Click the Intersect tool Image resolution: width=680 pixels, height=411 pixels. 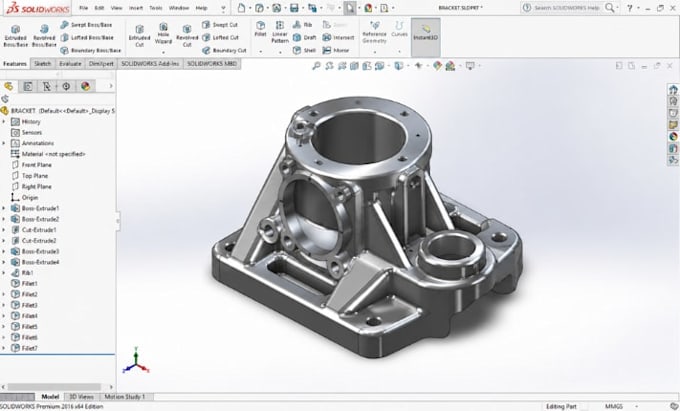pyautogui.click(x=338, y=38)
